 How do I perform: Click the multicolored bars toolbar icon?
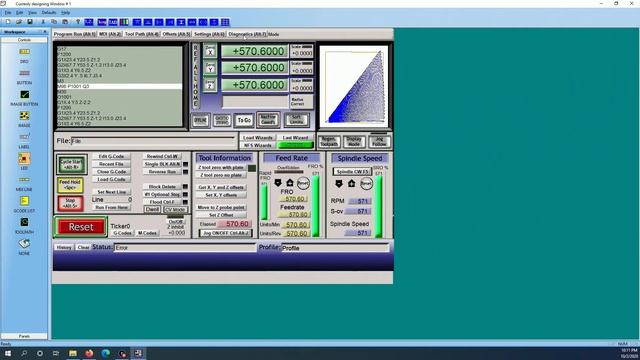(x=124, y=22)
